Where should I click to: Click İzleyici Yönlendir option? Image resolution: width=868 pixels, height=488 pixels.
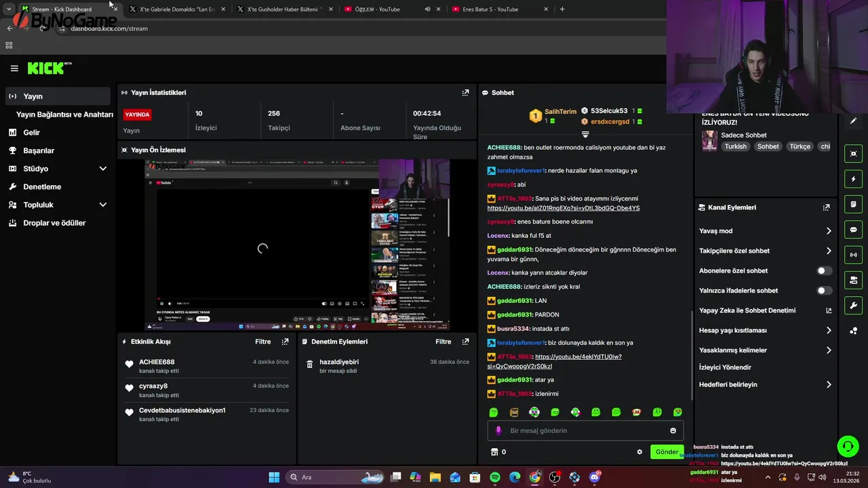point(725,367)
